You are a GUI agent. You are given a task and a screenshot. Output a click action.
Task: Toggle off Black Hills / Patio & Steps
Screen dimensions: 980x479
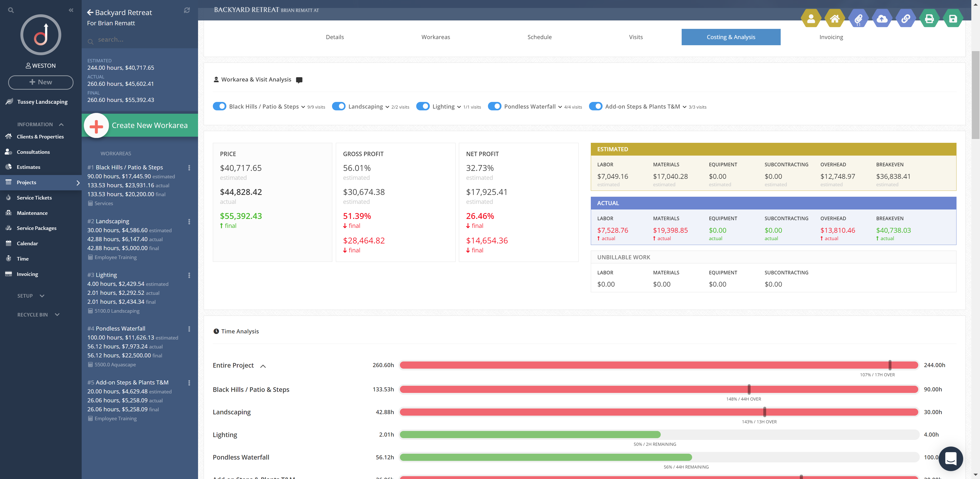(x=219, y=106)
